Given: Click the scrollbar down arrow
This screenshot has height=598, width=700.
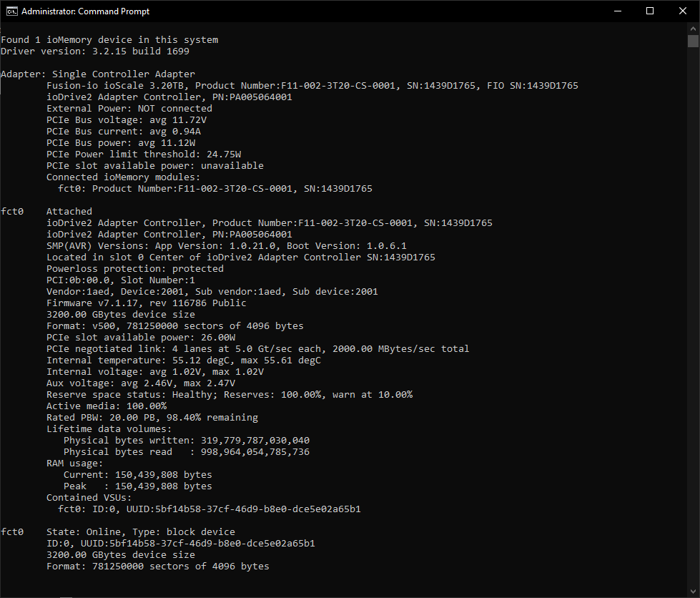Looking at the screenshot, I should 693,592.
